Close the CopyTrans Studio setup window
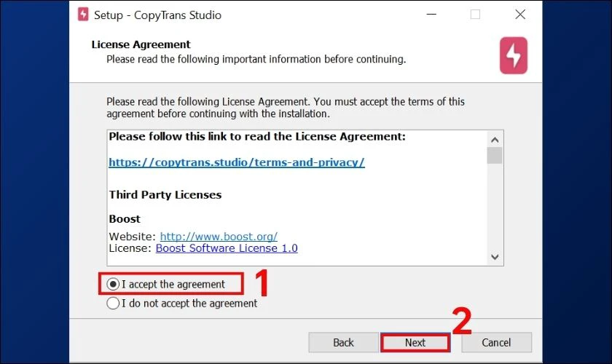The width and height of the screenshot is (612, 364). click(520, 15)
